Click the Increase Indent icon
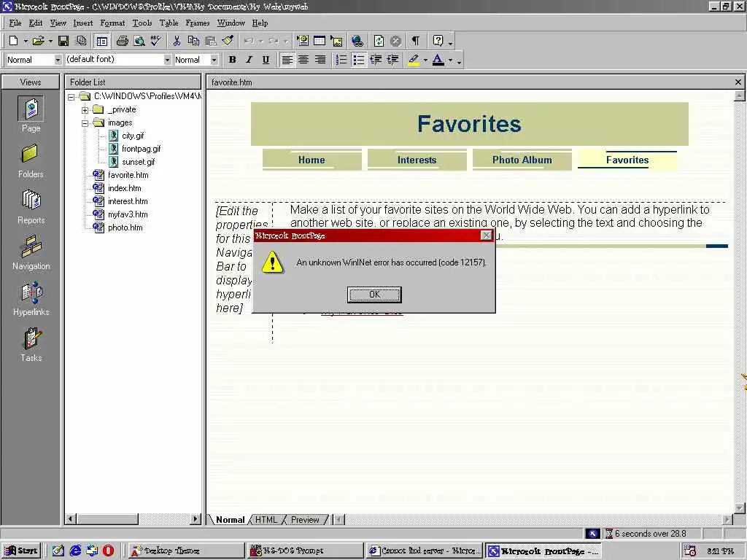 pos(392,60)
